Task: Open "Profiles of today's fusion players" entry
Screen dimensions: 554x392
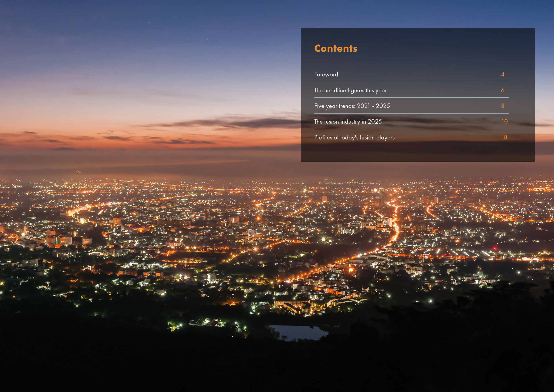Action: [x=354, y=137]
